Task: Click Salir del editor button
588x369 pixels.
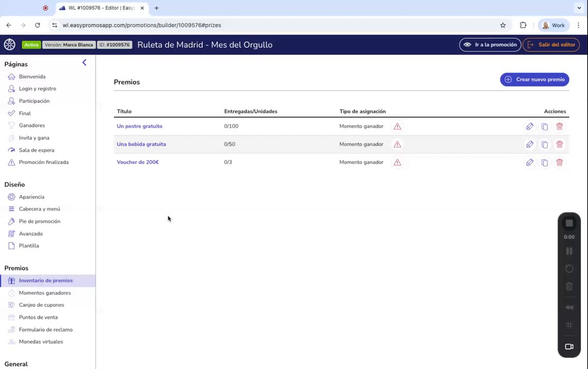Action: tap(551, 45)
